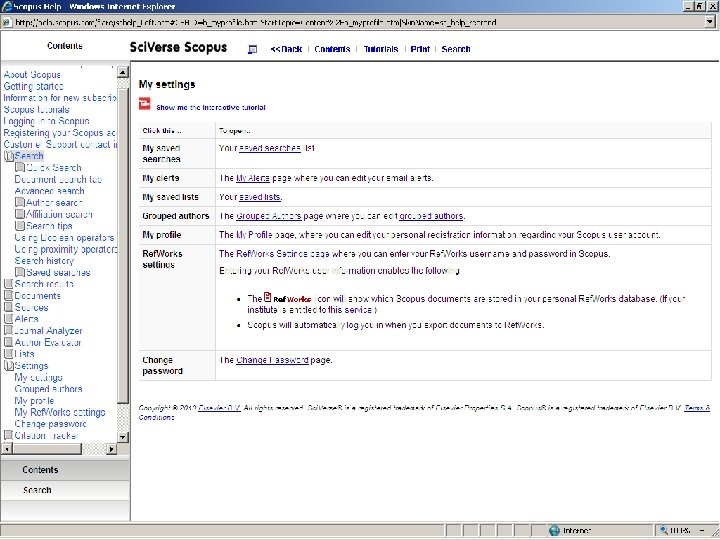
Task: Expand the Alerts book node
Action: tap(8, 319)
